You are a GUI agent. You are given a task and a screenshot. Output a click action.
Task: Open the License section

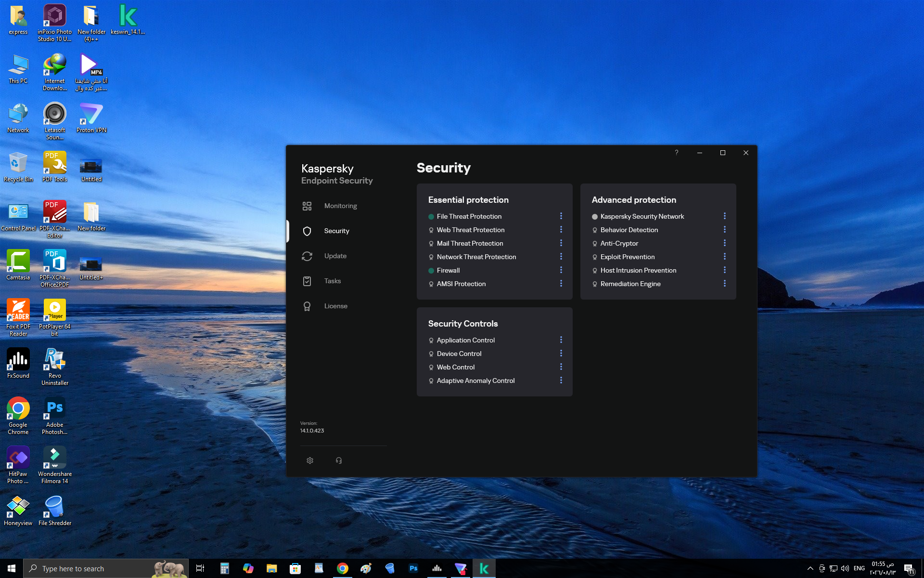[337, 306]
